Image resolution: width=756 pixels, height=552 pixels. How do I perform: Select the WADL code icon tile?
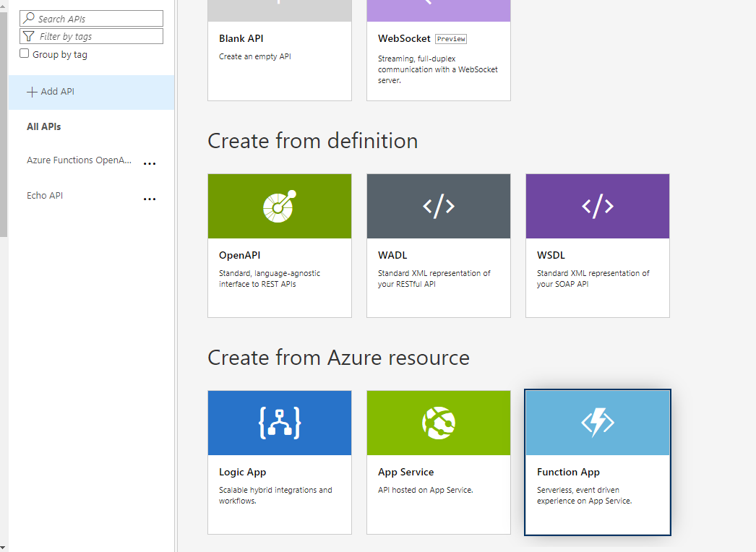pyautogui.click(x=438, y=207)
